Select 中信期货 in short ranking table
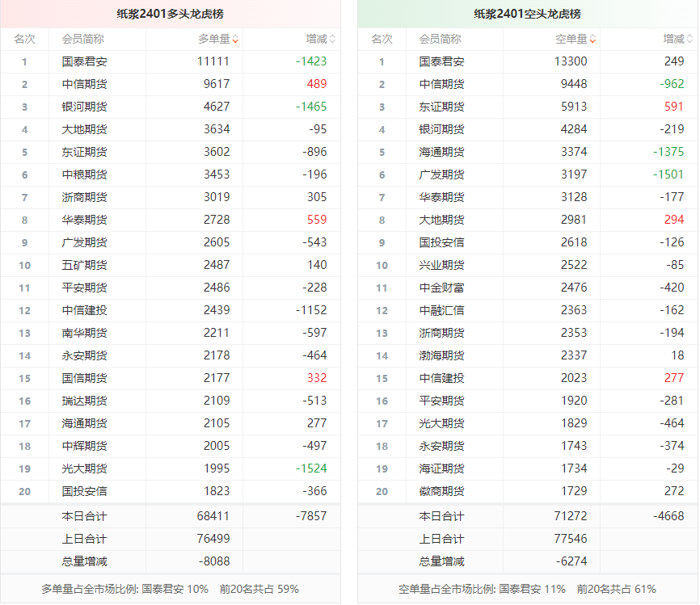Viewport: 700px width, 605px height. (x=441, y=84)
